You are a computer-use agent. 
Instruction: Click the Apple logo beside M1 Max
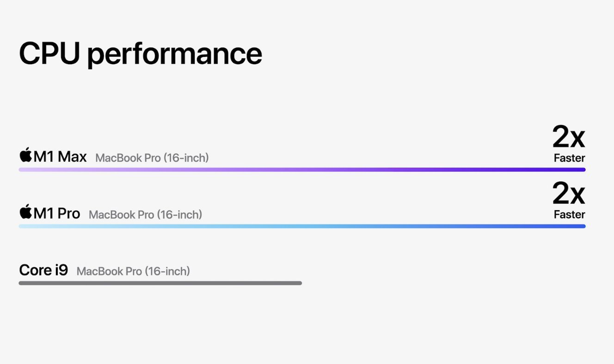pos(25,155)
